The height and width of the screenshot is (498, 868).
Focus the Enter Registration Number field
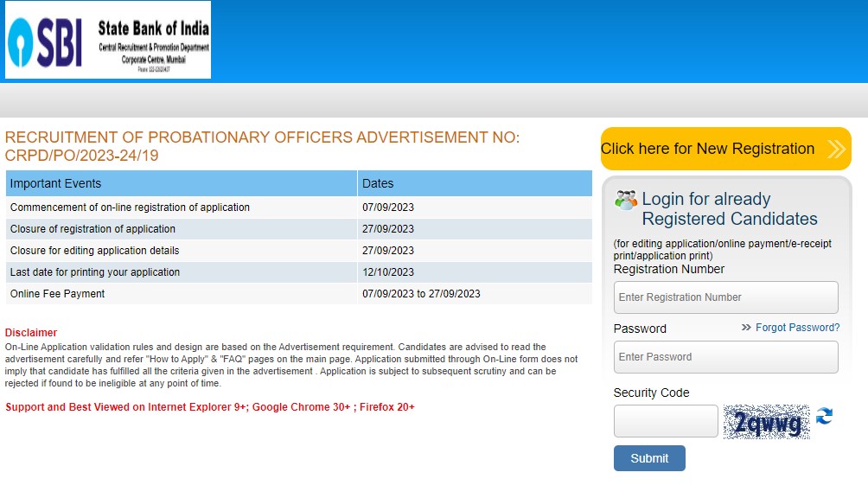[x=725, y=297]
